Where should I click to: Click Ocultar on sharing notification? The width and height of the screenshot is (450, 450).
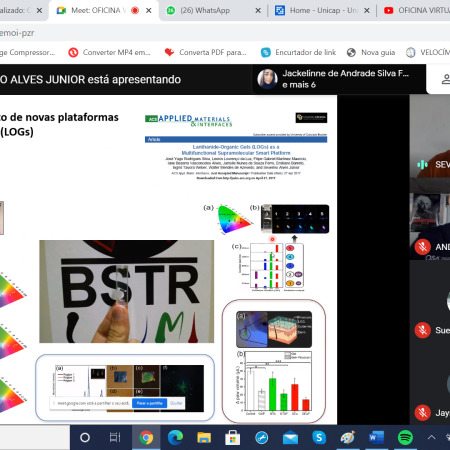pos(176,403)
